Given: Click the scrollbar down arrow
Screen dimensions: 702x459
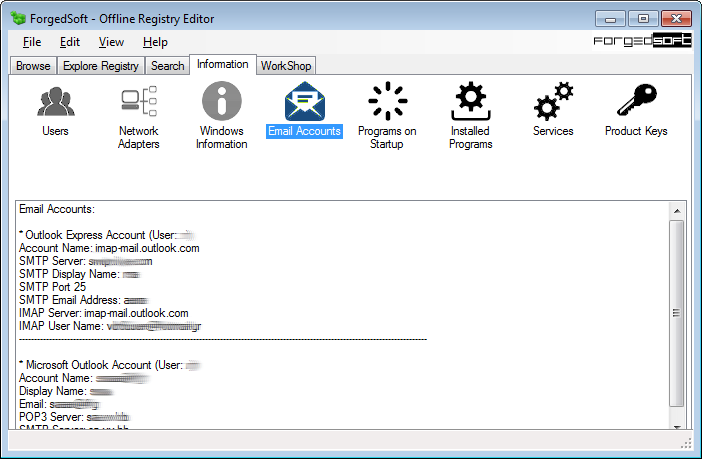Looking at the screenshot, I should tap(677, 426).
